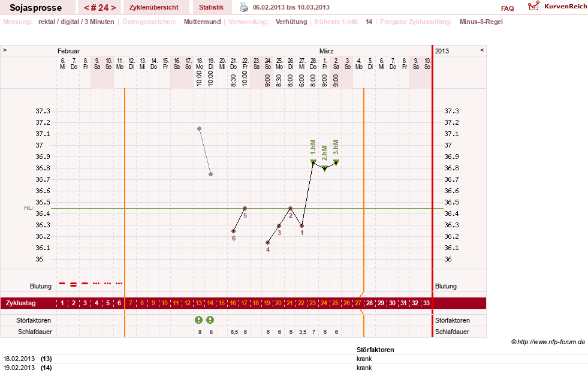Click the HiLi auxiliary line label
Viewport: 588px width, 385px height.
click(29, 208)
